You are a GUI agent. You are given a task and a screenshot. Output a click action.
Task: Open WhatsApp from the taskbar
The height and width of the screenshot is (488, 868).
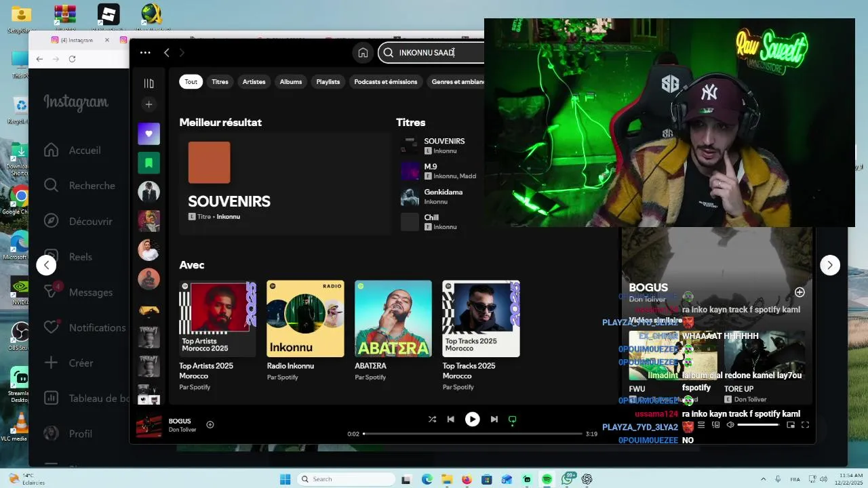[567, 479]
